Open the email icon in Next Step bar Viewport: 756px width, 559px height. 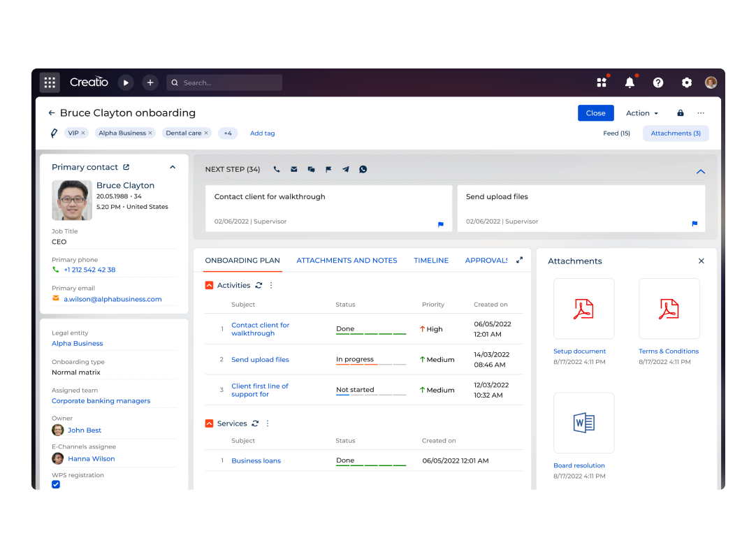(293, 169)
